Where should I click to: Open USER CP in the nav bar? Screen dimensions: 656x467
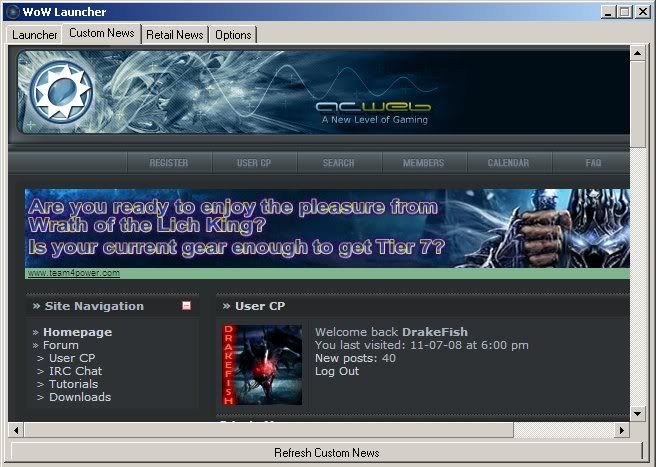coord(254,163)
